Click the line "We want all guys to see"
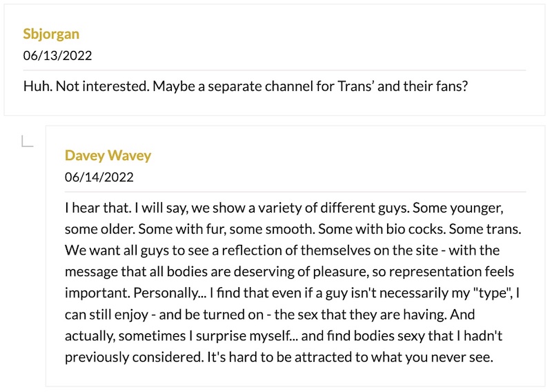The image size is (552, 392). point(282,251)
